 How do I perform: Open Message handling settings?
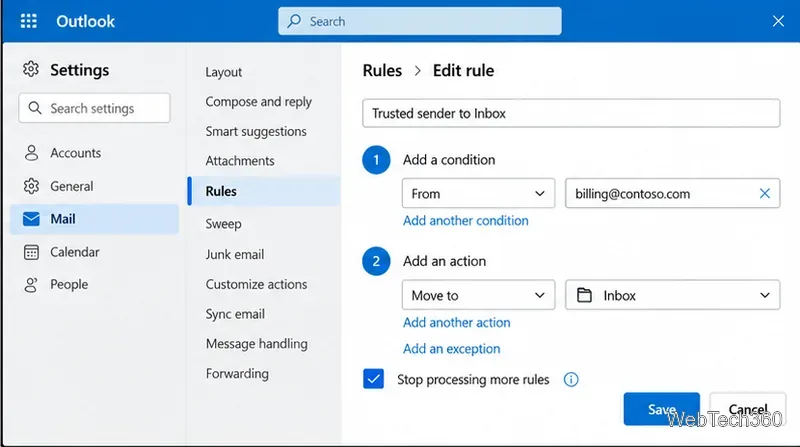click(257, 344)
